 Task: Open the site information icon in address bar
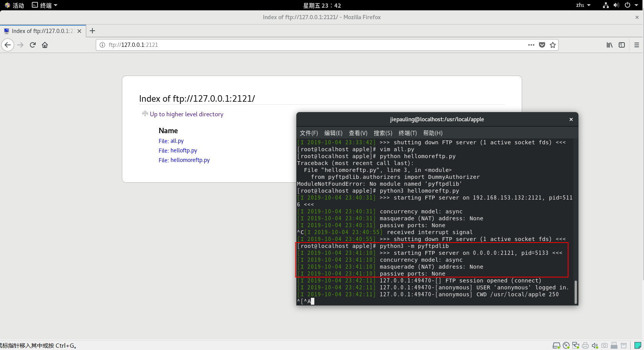(x=102, y=45)
